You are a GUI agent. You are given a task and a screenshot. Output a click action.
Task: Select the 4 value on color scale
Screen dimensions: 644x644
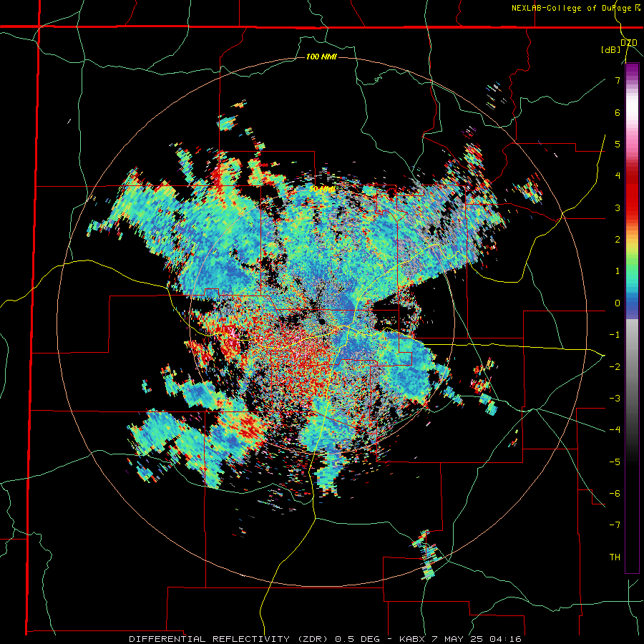click(618, 176)
